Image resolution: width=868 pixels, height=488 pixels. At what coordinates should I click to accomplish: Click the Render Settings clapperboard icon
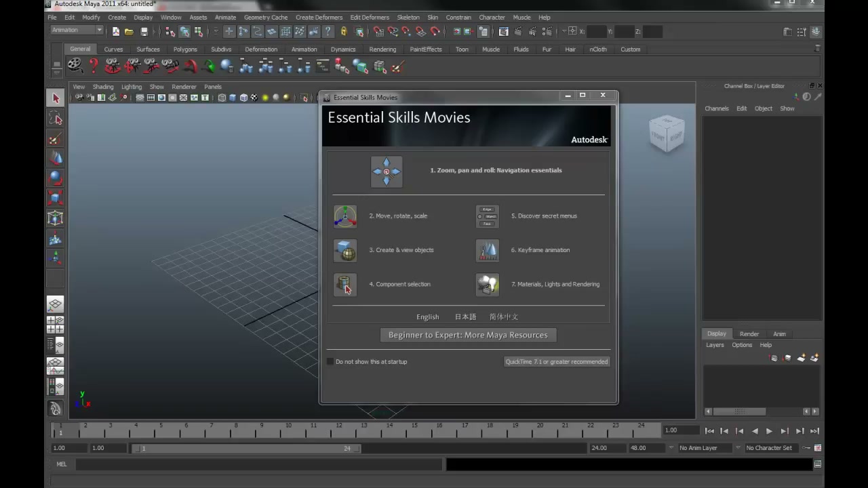(548, 31)
